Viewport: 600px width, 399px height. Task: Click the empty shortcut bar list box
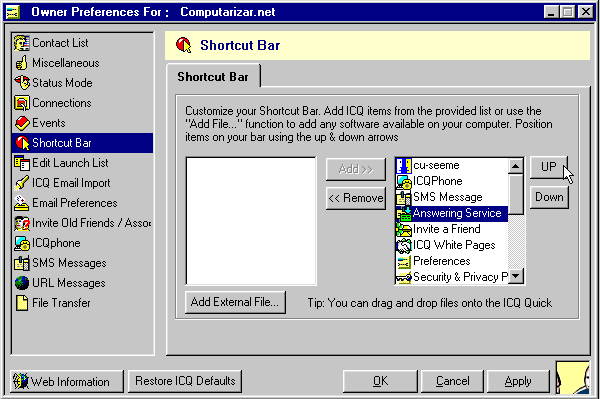pos(251,221)
